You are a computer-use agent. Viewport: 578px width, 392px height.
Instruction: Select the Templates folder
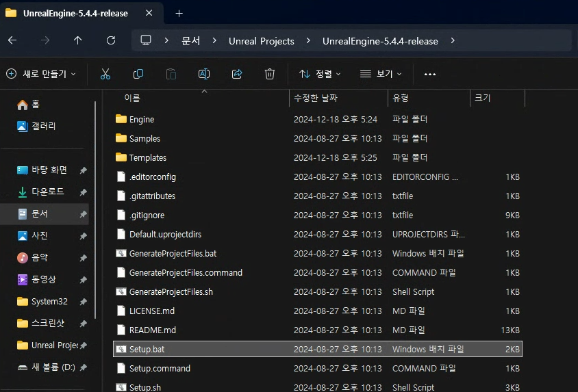pos(317,157)
